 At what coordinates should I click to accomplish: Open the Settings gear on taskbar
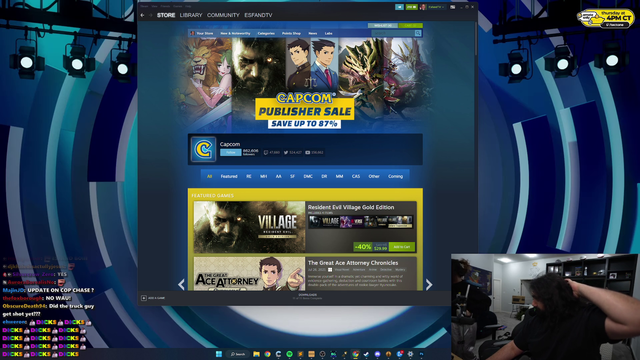(x=410, y=354)
